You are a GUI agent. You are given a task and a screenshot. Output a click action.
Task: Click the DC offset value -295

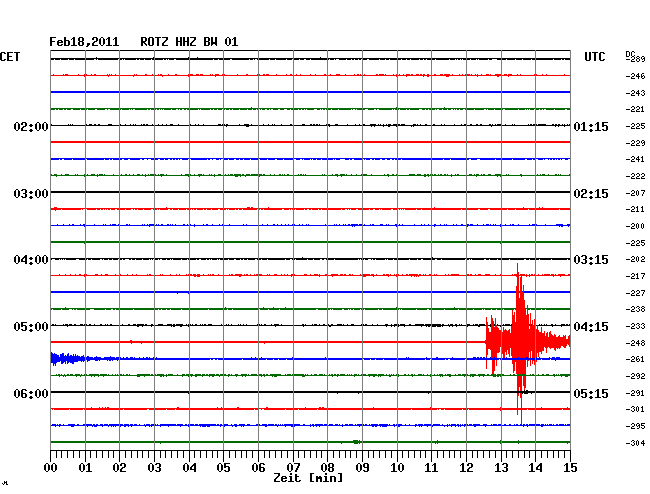635,426
